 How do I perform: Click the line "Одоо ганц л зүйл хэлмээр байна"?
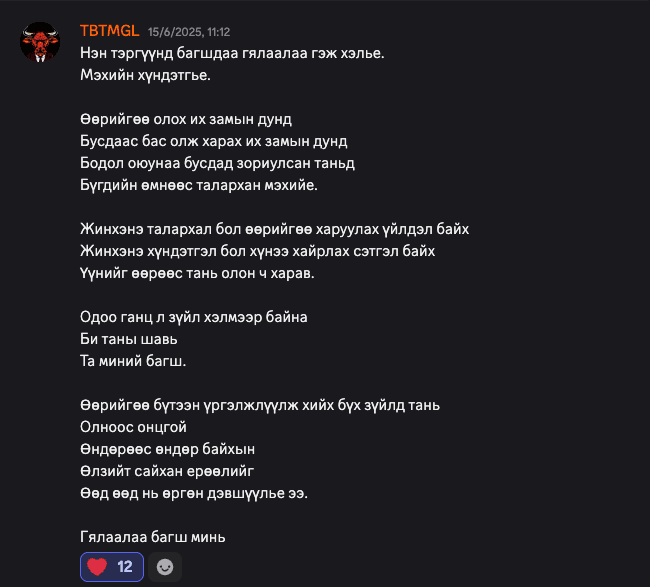(x=194, y=318)
